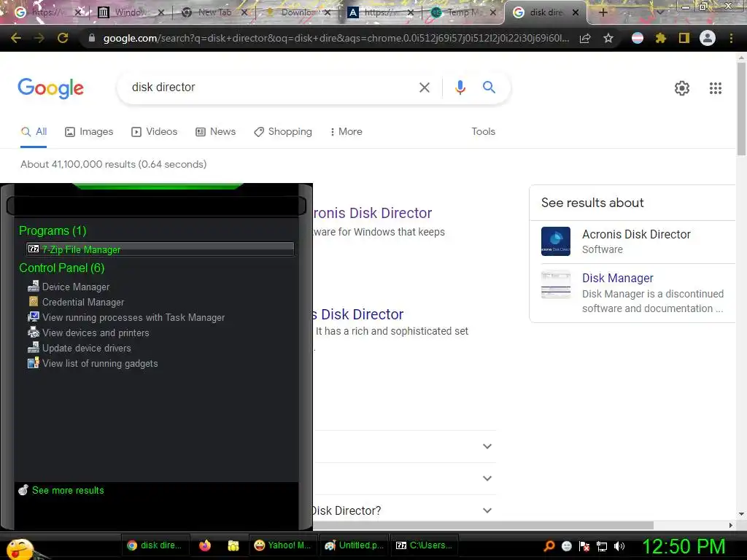Click the forward navigation arrow

pyautogui.click(x=39, y=38)
